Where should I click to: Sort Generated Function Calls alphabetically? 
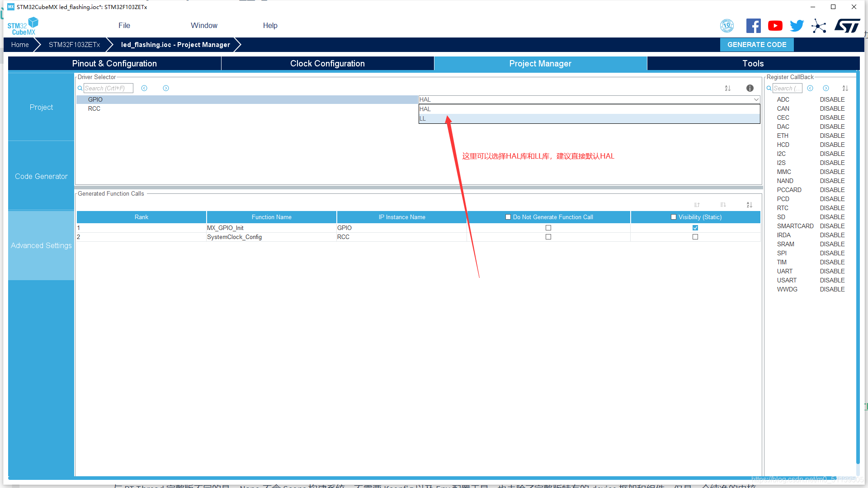750,205
